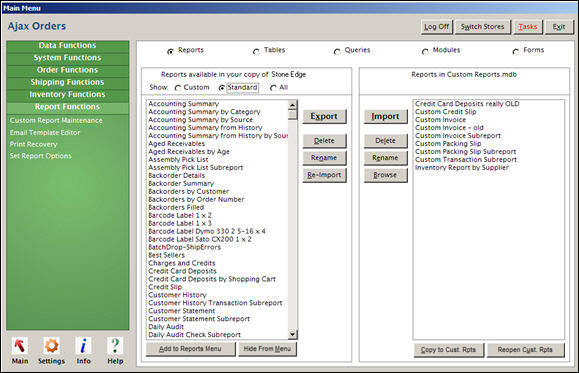Screen dimensions: 579x373
Task: Select the All show option
Action: (x=273, y=88)
